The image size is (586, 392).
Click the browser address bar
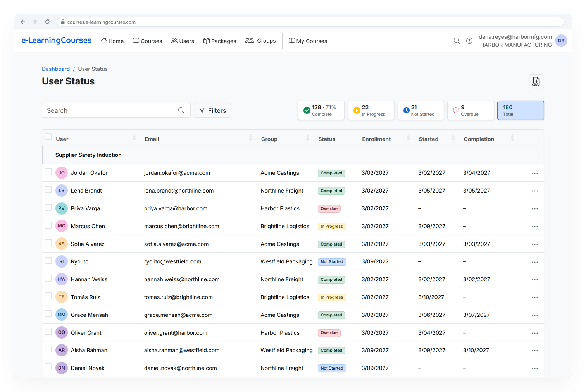pyautogui.click(x=310, y=22)
